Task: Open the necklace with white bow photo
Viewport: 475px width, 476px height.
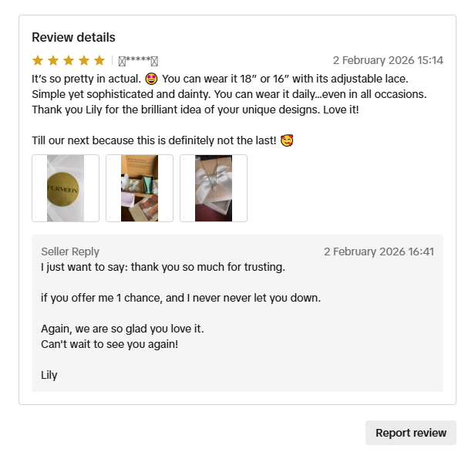Action: coord(214,188)
